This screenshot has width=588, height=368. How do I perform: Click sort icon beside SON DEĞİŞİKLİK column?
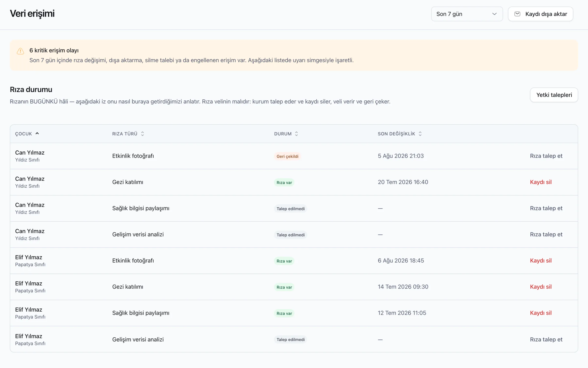(x=420, y=134)
